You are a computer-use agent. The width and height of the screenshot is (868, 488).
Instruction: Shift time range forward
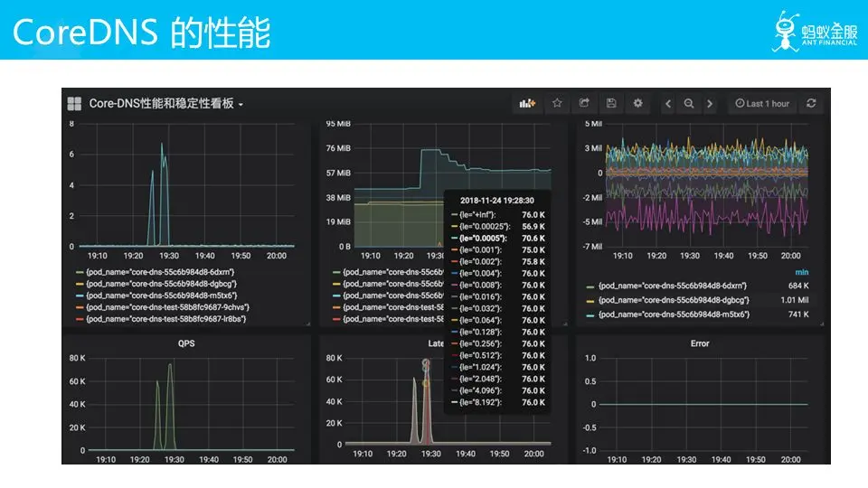click(710, 103)
